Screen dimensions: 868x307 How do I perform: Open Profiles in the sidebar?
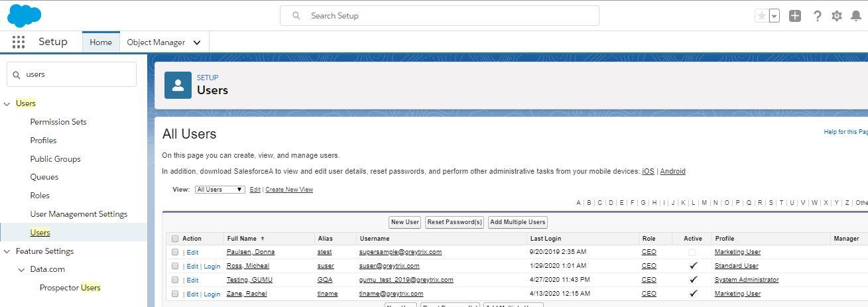(43, 141)
